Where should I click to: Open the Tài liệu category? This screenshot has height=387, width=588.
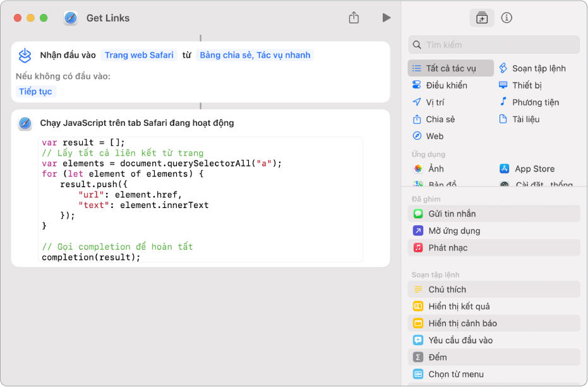[519, 120]
